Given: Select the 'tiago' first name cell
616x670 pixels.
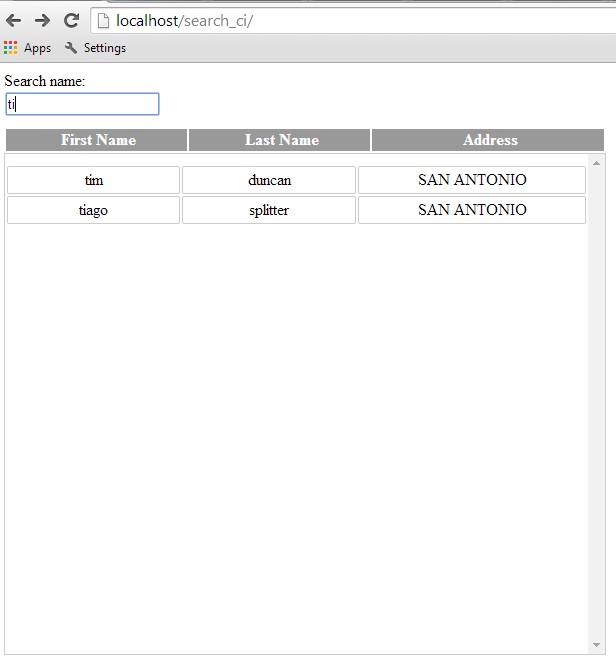Looking at the screenshot, I should coord(94,210).
